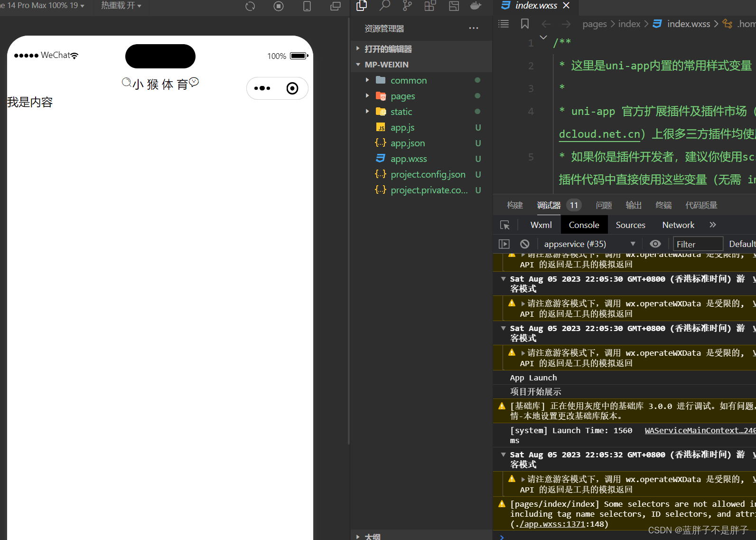Open the appservice (#35) context dropdown
This screenshot has width=756, height=540.
tap(589, 244)
